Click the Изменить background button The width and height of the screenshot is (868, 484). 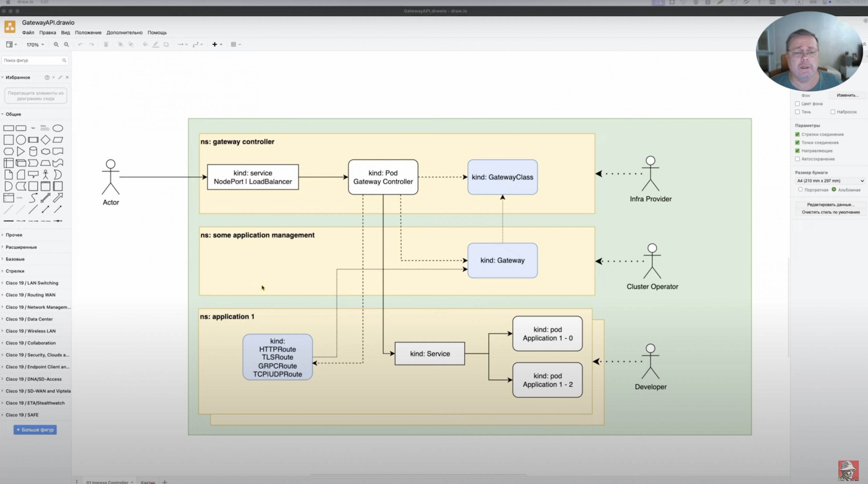coord(847,95)
